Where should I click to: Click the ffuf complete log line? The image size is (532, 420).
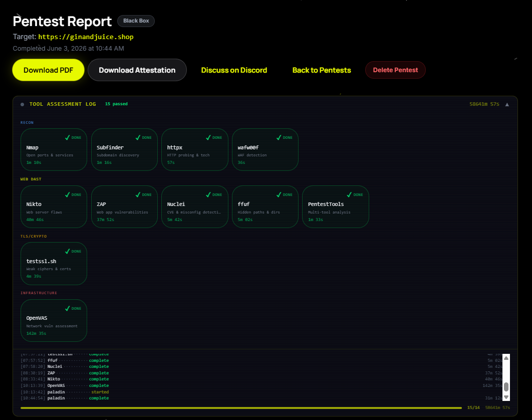coord(261,360)
